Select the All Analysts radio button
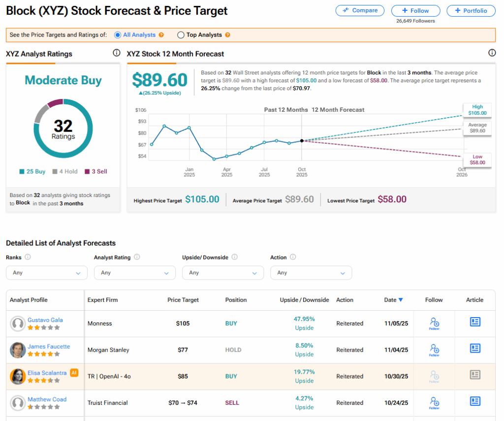Image resolution: width=504 pixels, height=421 pixels. pyautogui.click(x=118, y=35)
